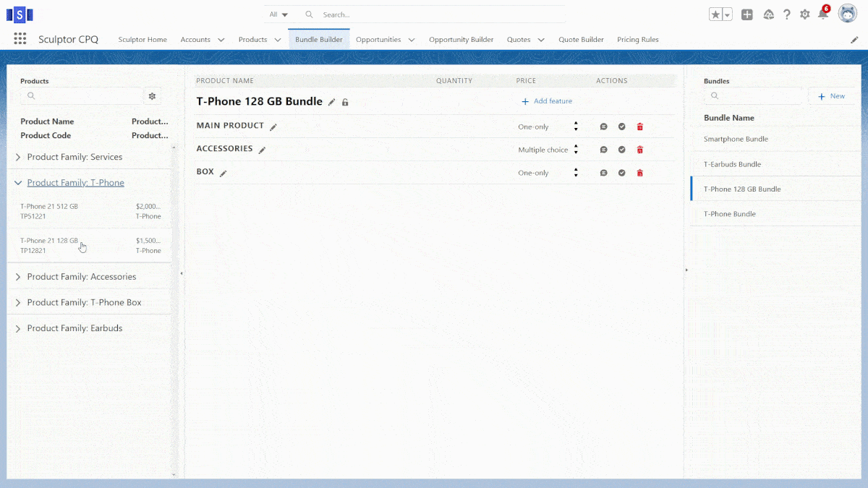The width and height of the screenshot is (868, 488).
Task: Toggle lock icon beside bundle name
Action: tap(345, 102)
